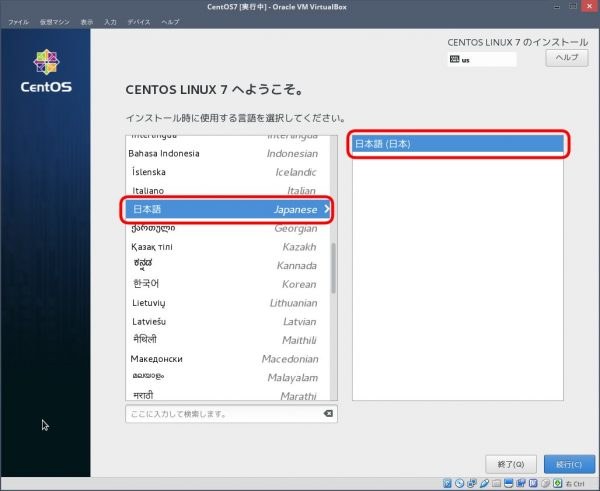
Task: Select Bahasa Indonesia in the language list
Action: (228, 153)
